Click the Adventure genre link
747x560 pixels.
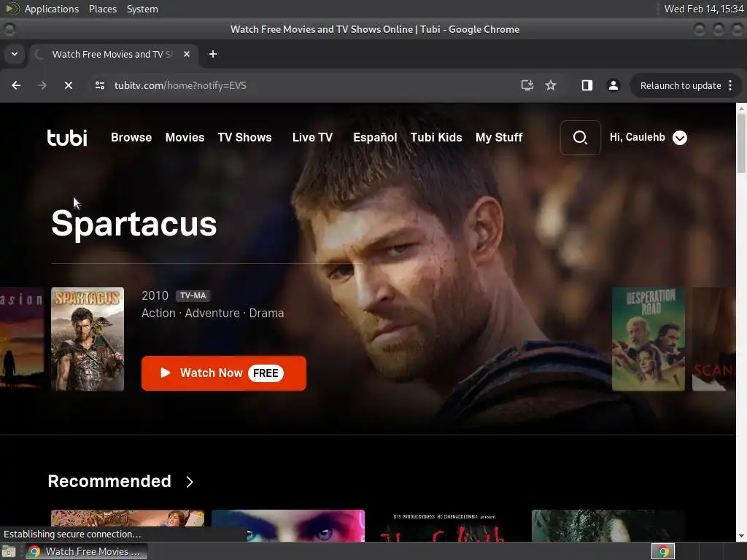[212, 313]
